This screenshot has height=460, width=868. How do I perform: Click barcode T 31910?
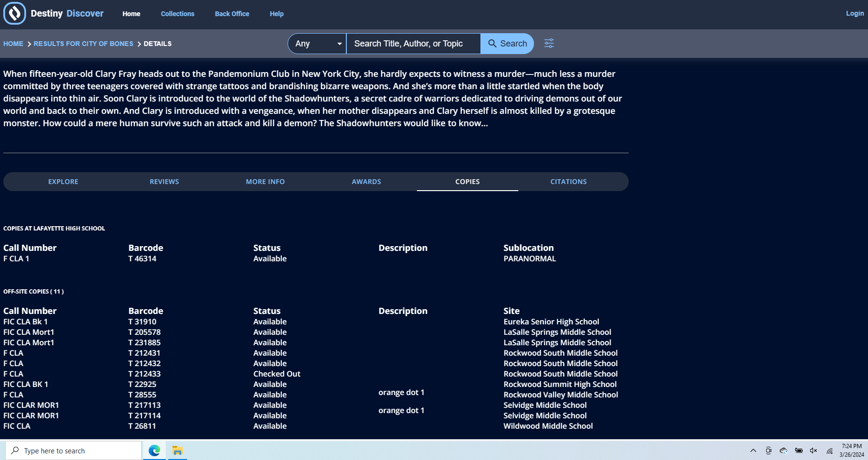tap(142, 322)
